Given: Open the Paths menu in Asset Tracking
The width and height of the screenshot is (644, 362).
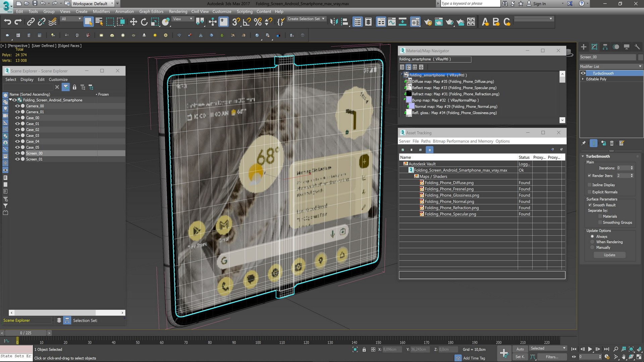Looking at the screenshot, I should (426, 141).
